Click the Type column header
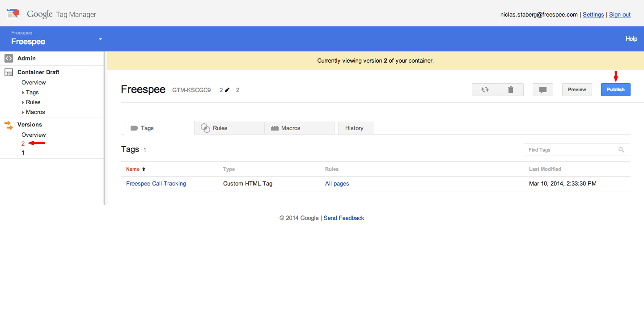The image size is (644, 321). click(x=229, y=169)
